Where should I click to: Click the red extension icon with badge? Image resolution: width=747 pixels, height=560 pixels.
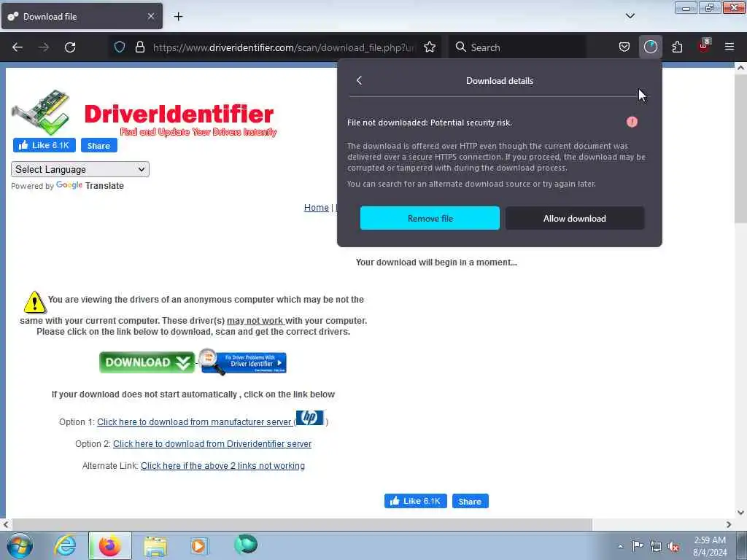(704, 46)
